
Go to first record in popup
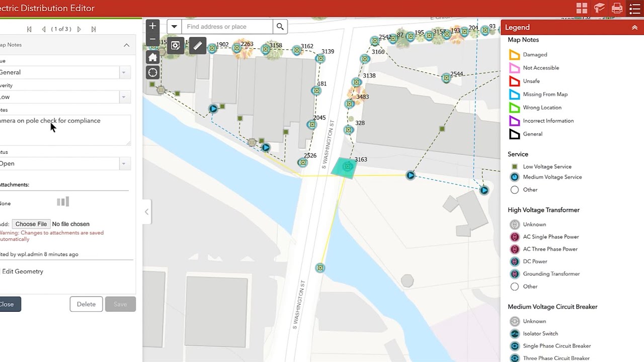(29, 29)
